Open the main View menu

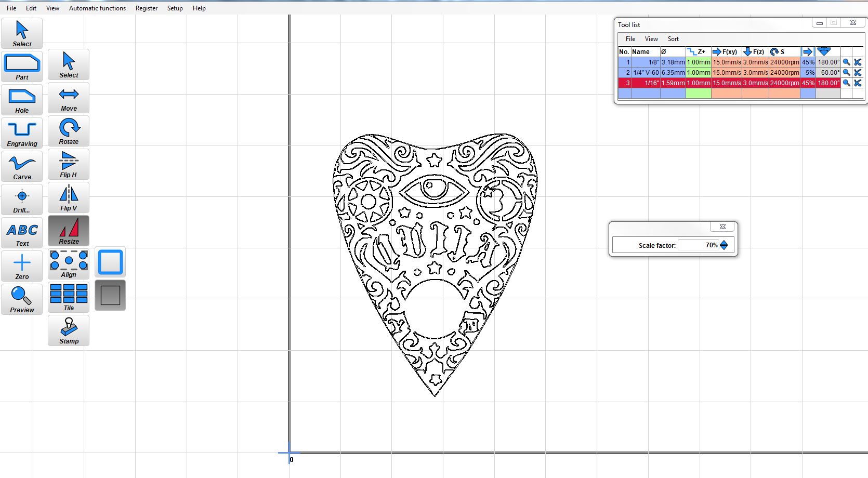(52, 8)
